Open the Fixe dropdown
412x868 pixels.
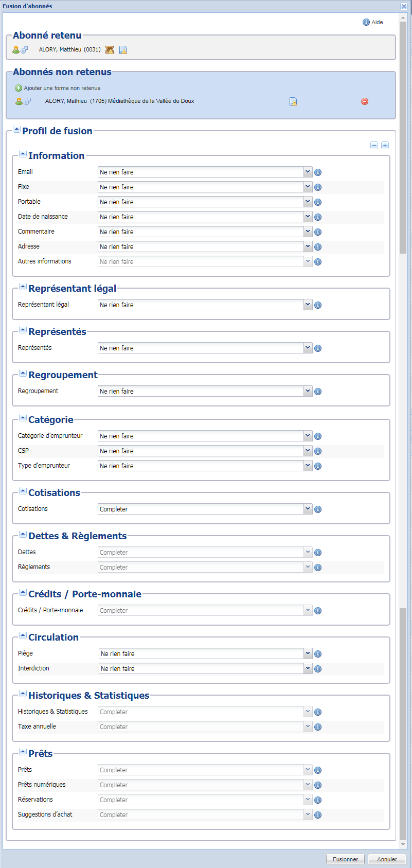point(308,187)
